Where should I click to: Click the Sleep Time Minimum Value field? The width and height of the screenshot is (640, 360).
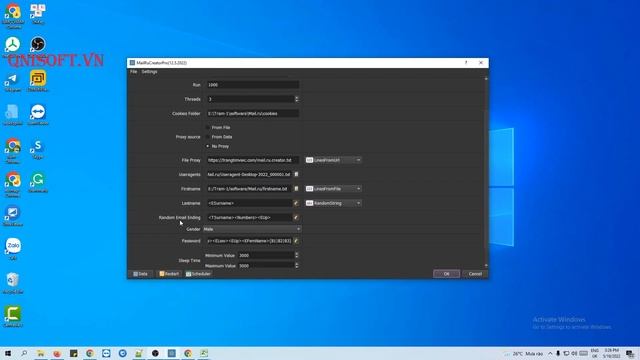[266, 256]
